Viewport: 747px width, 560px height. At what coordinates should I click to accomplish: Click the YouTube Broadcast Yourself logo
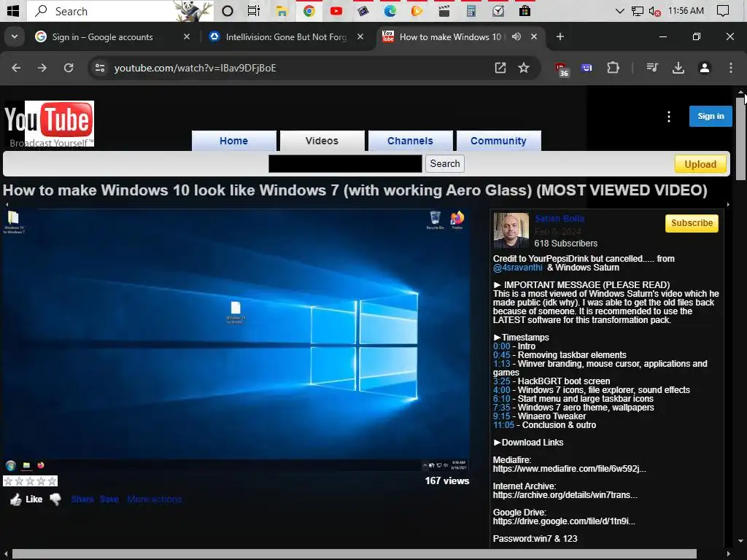pos(49,123)
